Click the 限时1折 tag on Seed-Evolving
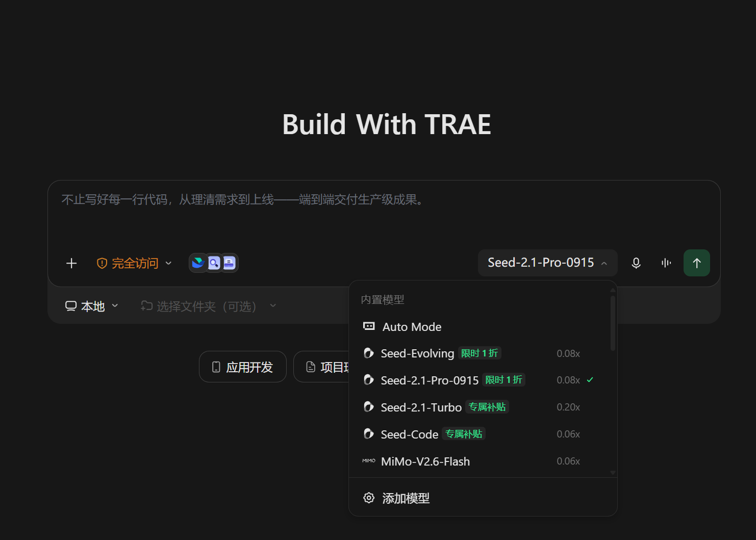756x540 pixels. [x=480, y=353]
